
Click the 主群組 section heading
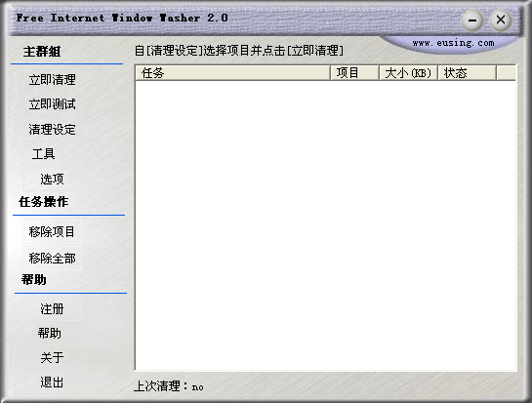[42, 52]
